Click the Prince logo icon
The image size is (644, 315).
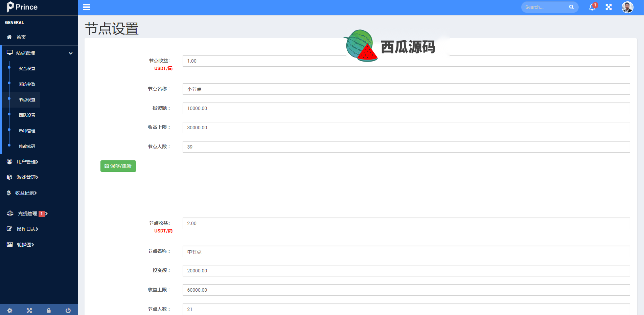(x=10, y=7)
